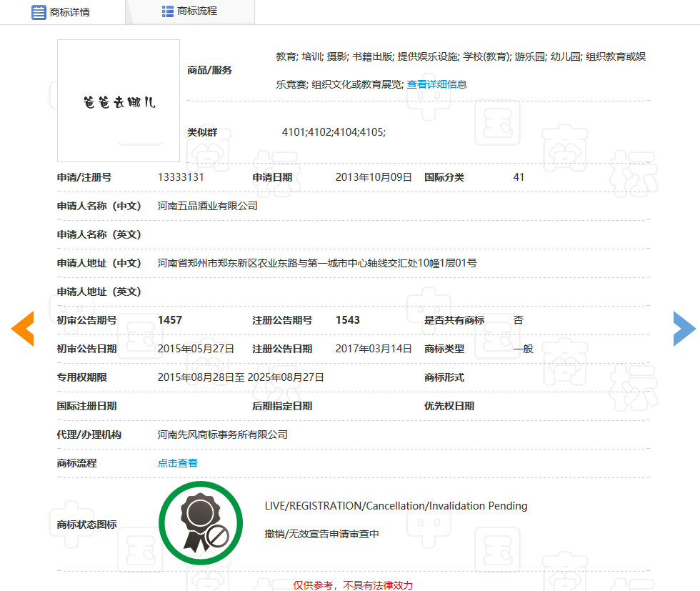This screenshot has height=591, width=700.
Task: Click the red disclaimer 仅供参考，不具有法律效力
Action: (353, 585)
